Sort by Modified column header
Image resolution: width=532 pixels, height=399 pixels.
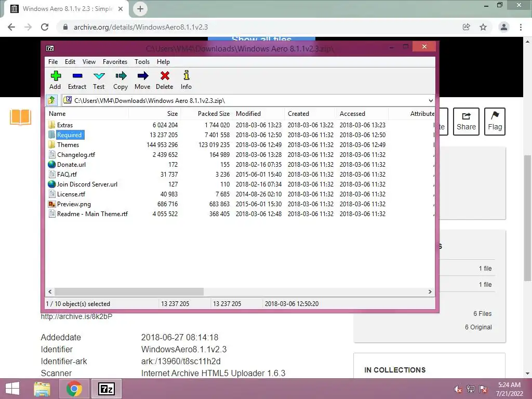(259, 114)
